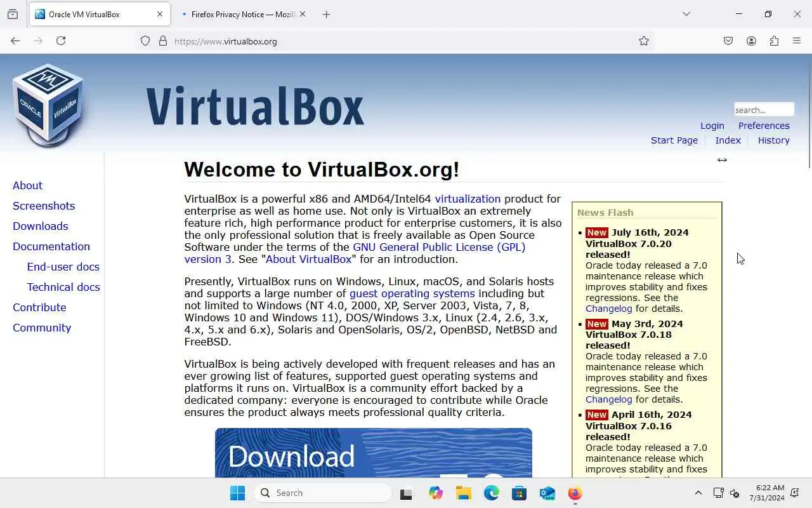
Task: Click the page width toggle arrows icon
Action: pyautogui.click(x=722, y=159)
